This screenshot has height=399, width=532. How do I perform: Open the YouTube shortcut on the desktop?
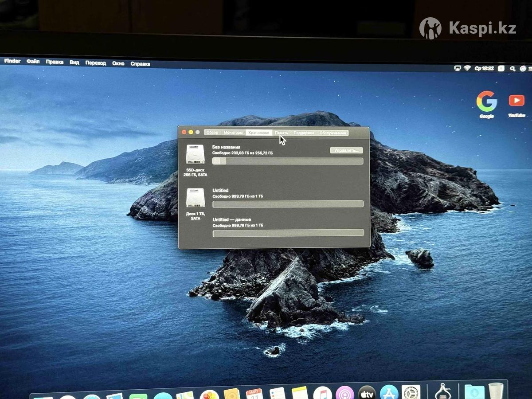coord(516,102)
